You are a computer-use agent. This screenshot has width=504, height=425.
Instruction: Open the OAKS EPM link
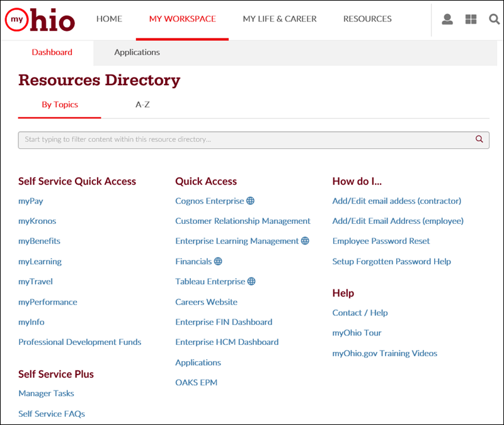(x=196, y=383)
